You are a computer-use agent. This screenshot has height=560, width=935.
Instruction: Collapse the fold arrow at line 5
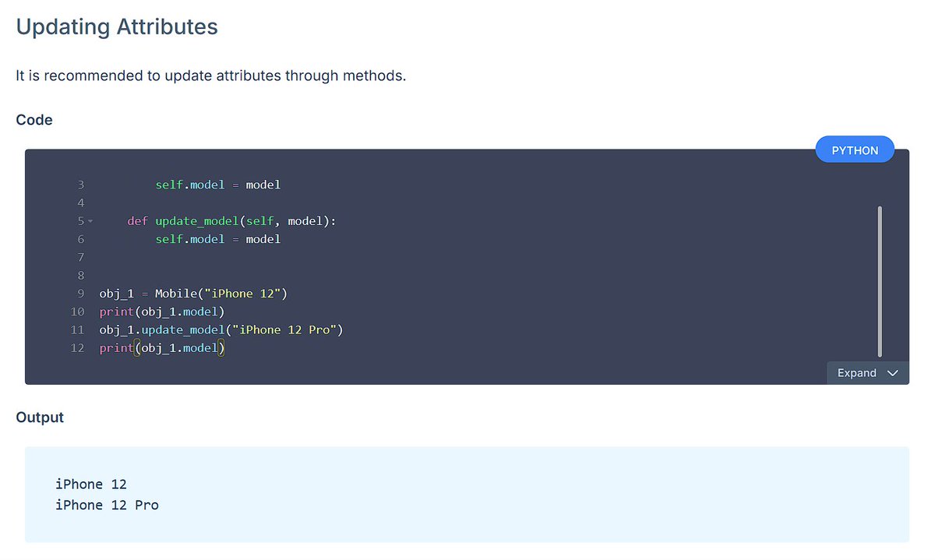(90, 221)
